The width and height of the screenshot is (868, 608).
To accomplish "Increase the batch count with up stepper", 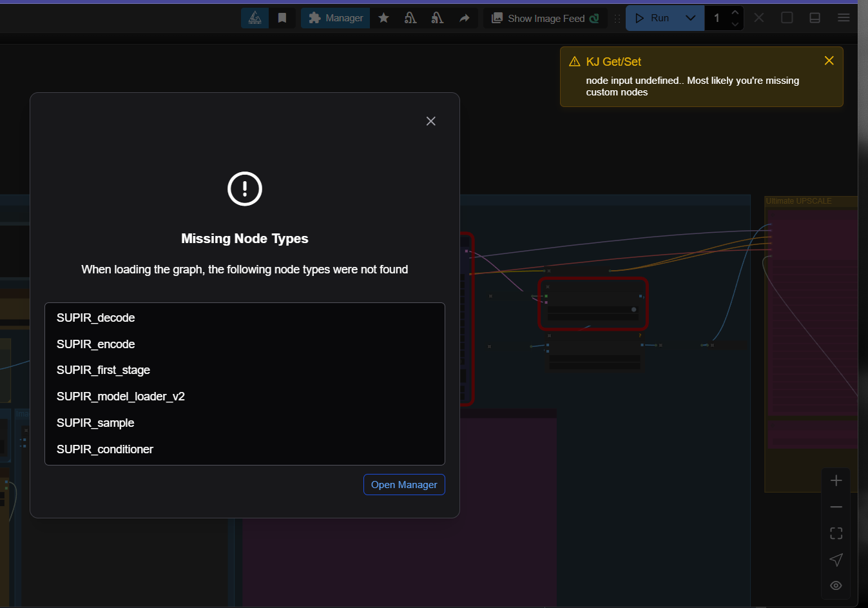I will [735, 12].
